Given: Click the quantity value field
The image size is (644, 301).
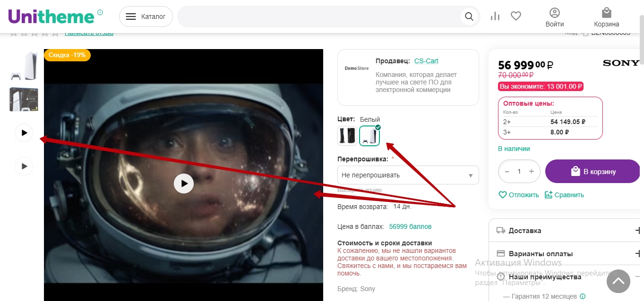Looking at the screenshot, I should tap(519, 171).
